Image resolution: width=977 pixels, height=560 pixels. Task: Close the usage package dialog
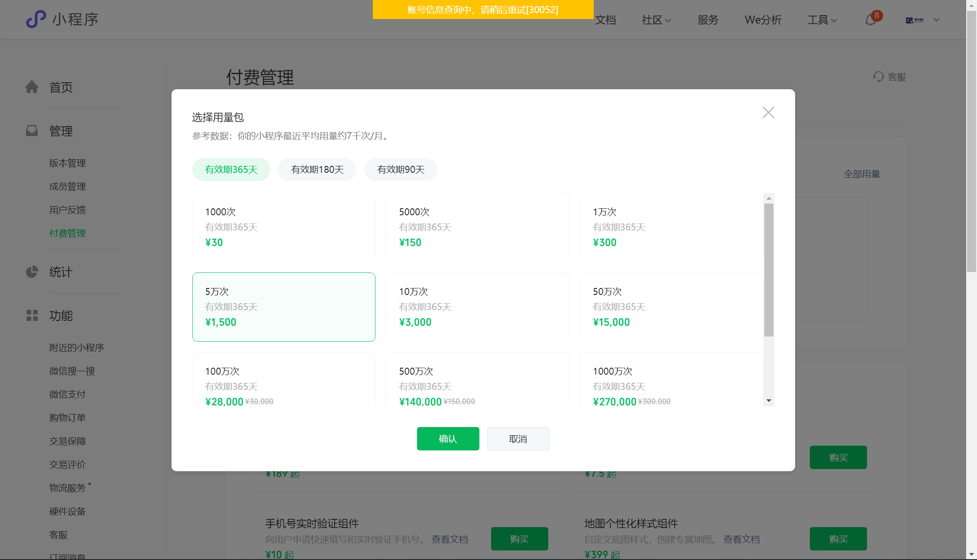point(768,113)
